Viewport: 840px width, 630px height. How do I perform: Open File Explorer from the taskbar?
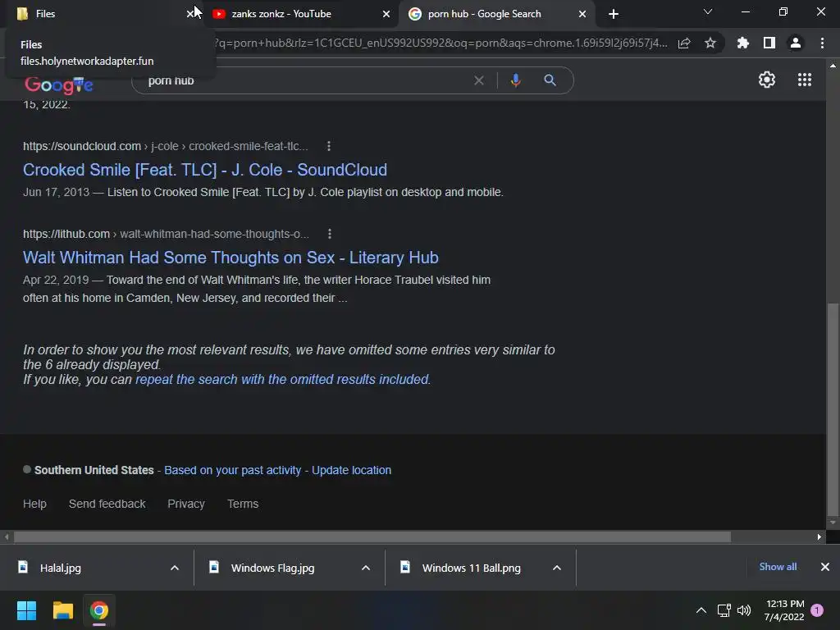coord(62,610)
